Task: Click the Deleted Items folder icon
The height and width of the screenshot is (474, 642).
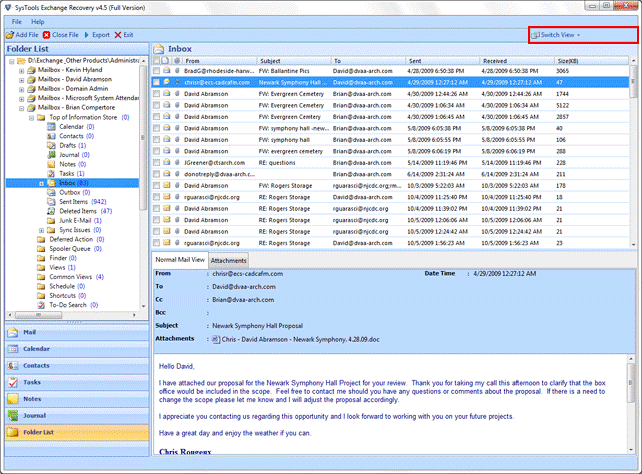Action: tap(51, 211)
